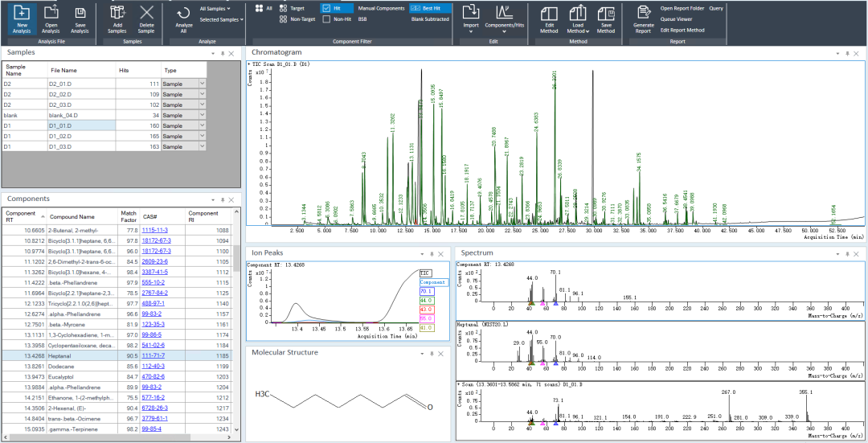This screenshot has height=443, width=868.
Task: Close the Ion Peaks panel
Action: pos(440,253)
